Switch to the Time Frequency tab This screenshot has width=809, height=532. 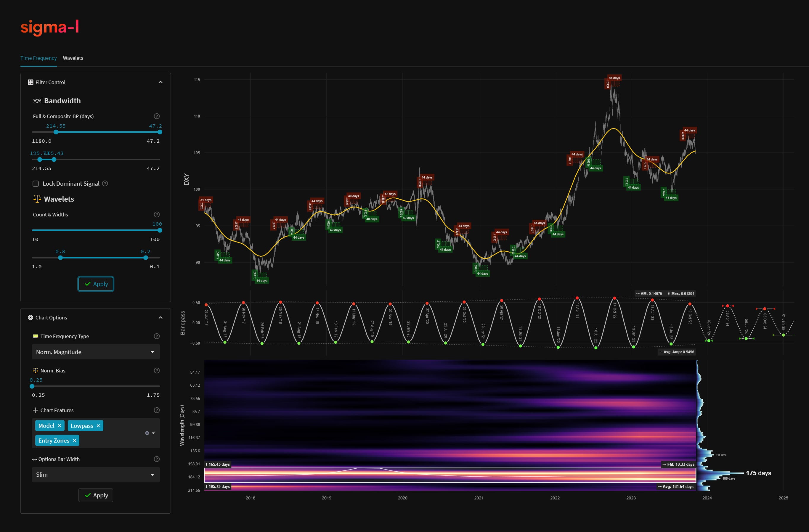[38, 58]
